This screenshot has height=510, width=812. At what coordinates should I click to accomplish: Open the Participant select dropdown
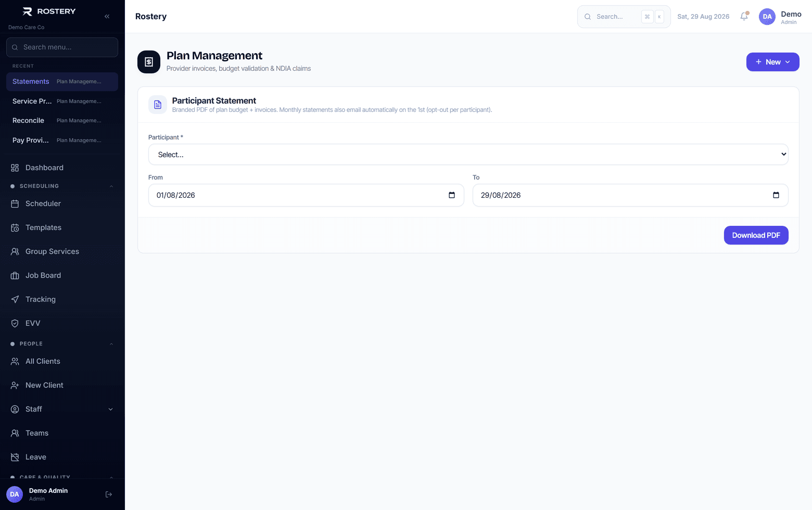coord(468,155)
